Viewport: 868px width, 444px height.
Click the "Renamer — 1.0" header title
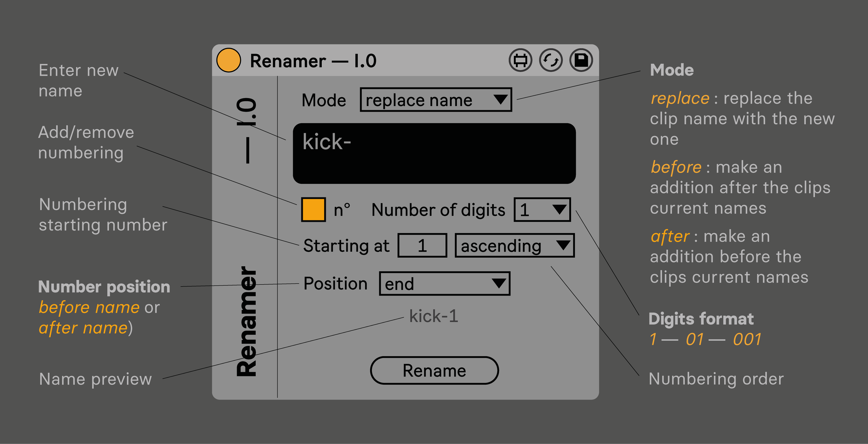(313, 61)
